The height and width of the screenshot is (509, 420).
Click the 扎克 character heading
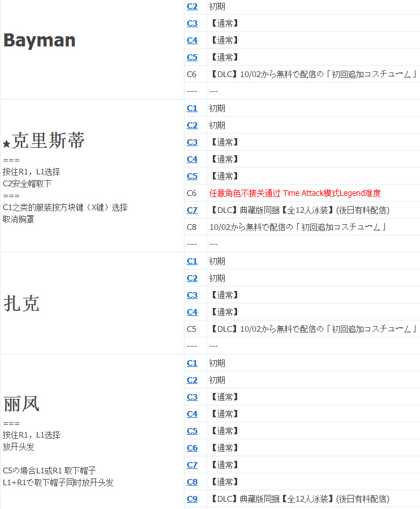[22, 303]
